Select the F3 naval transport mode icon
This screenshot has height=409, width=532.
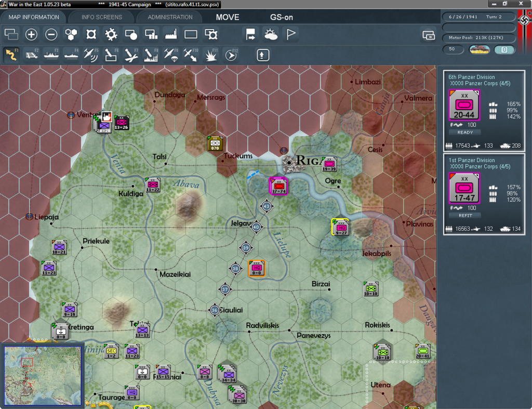point(51,55)
